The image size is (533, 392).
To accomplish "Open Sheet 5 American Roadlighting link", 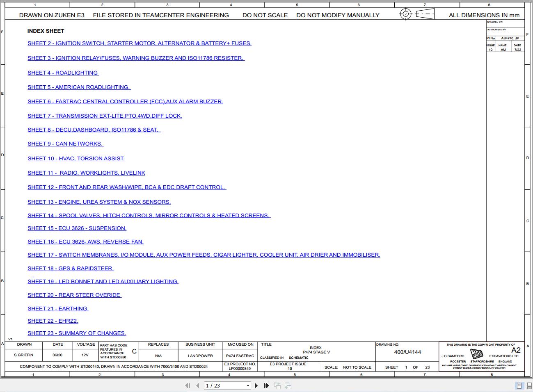I will pyautogui.click(x=79, y=87).
